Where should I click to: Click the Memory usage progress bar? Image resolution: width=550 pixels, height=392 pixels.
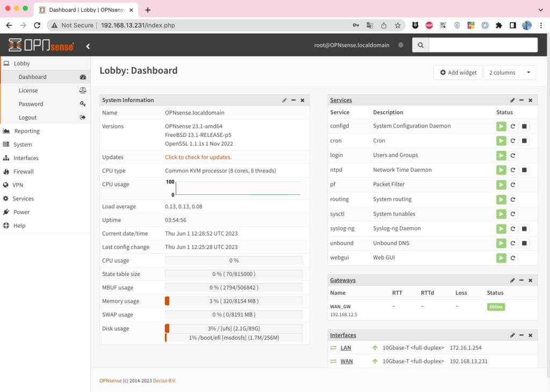coord(234,301)
